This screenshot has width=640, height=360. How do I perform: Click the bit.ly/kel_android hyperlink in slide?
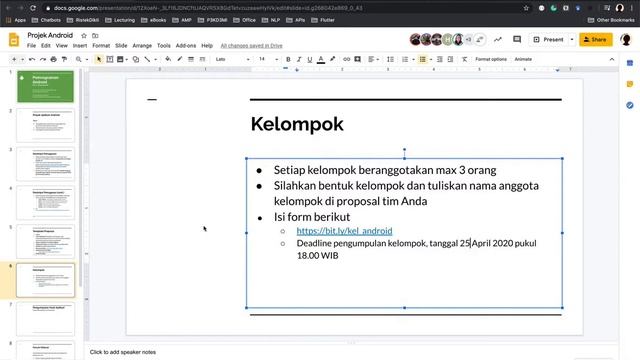pyautogui.click(x=344, y=231)
